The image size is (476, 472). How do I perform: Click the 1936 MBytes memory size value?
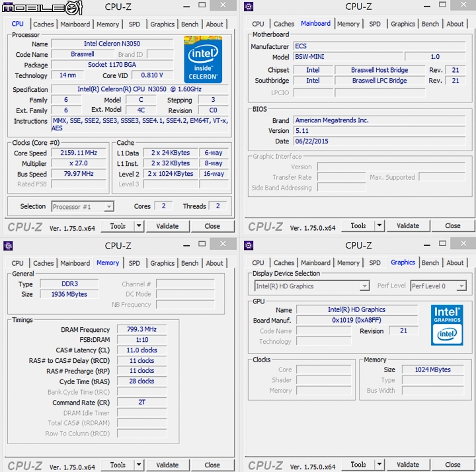69,294
